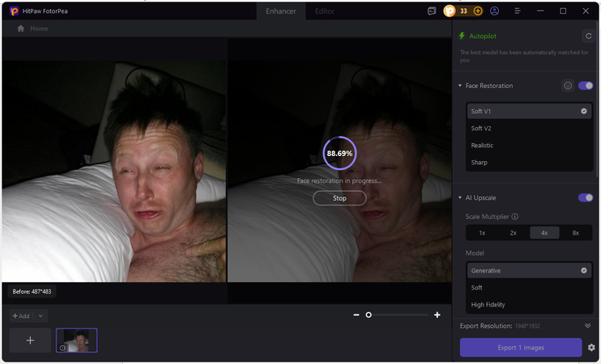Open the hamburger menu in title bar

(x=517, y=11)
